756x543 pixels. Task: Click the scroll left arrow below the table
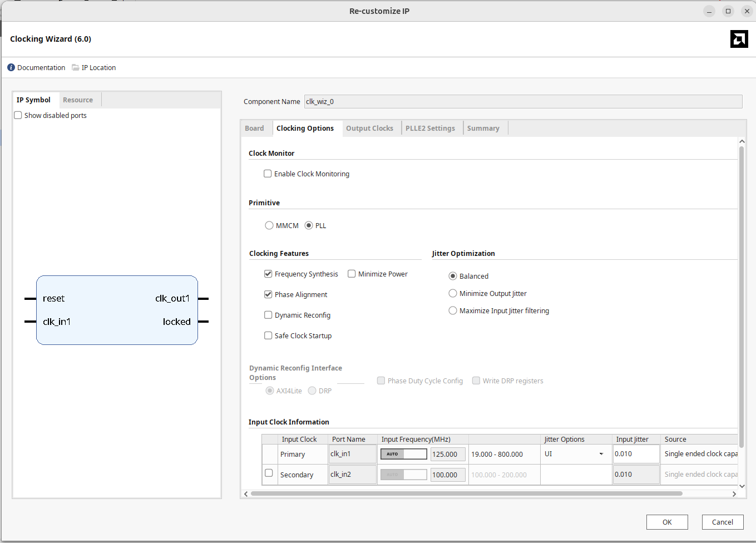click(x=246, y=493)
